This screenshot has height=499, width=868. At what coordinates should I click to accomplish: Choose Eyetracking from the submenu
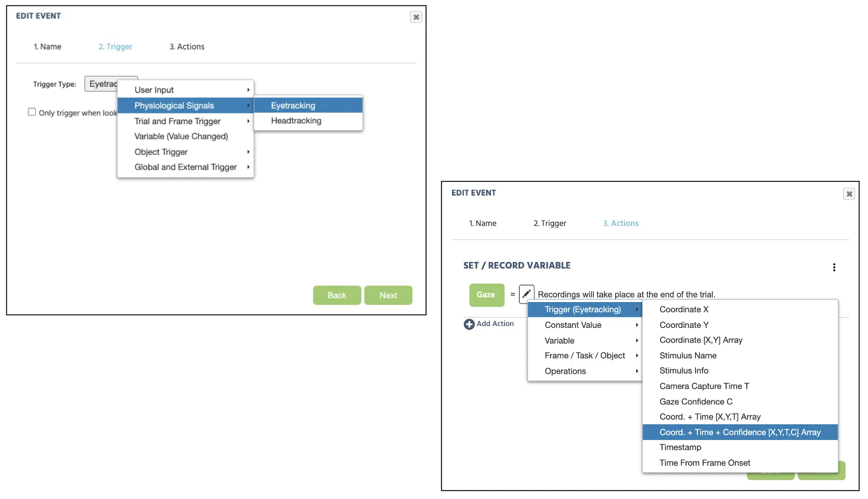point(308,106)
